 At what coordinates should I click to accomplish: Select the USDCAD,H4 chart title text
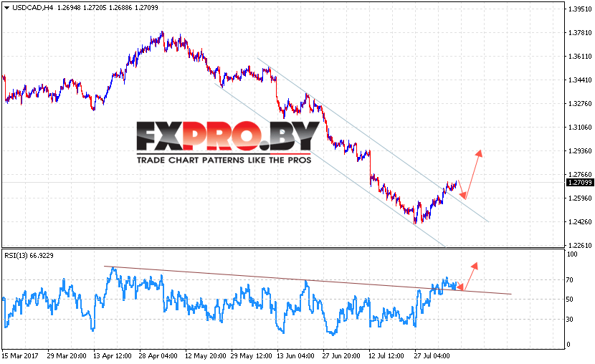pyautogui.click(x=33, y=8)
